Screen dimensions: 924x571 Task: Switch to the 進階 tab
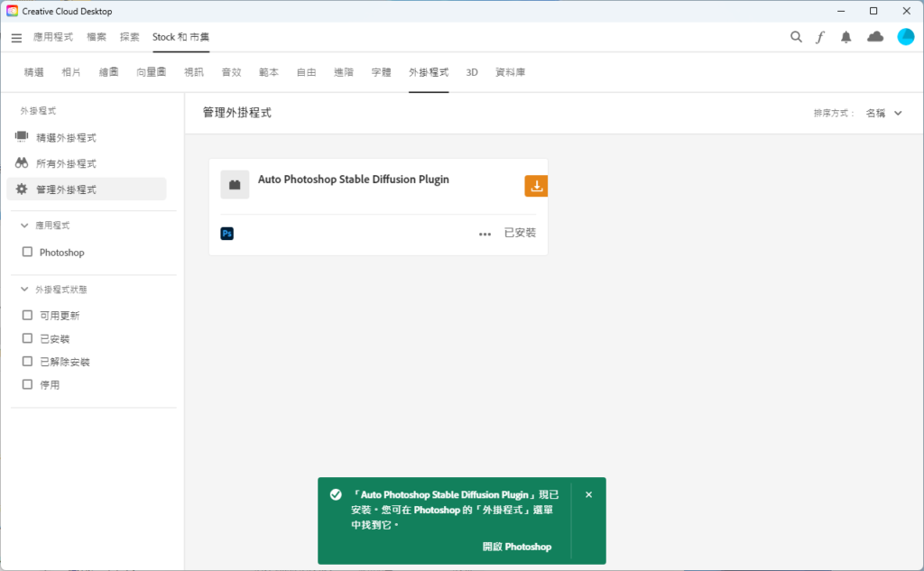coord(344,72)
